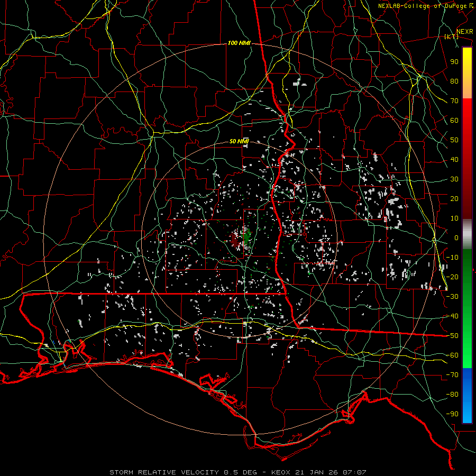This screenshot has height=476, width=476.
Task: Click the Storm Relative Velocity caption at the bottom
Action: click(x=237, y=472)
